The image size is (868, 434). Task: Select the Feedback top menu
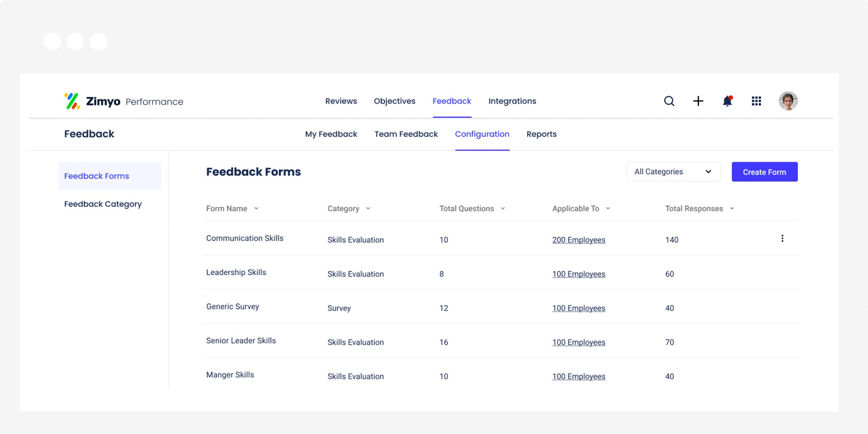(452, 101)
